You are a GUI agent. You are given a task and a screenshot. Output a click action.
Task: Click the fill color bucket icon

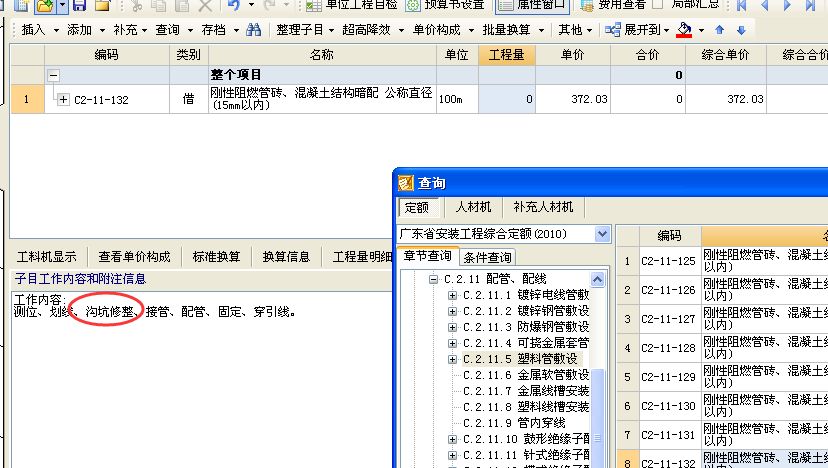coord(684,30)
